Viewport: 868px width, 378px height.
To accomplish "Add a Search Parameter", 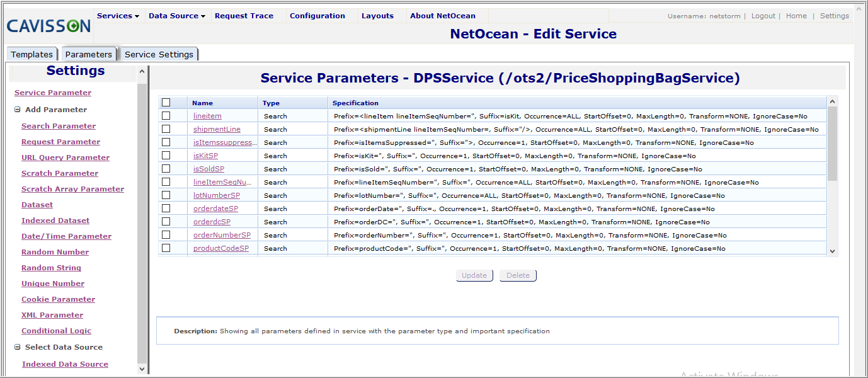I will click(59, 126).
